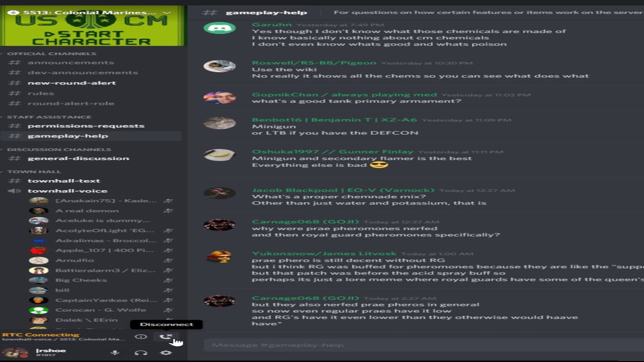This screenshot has height=362, width=644.
Task: Click Roswell/RS-B8/Pigeon's avatar
Action: [x=219, y=66]
